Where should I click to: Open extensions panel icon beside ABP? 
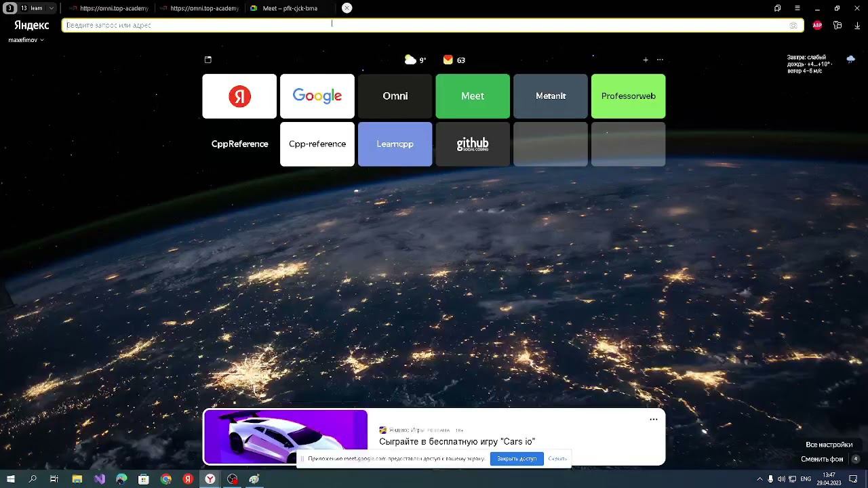pos(837,25)
